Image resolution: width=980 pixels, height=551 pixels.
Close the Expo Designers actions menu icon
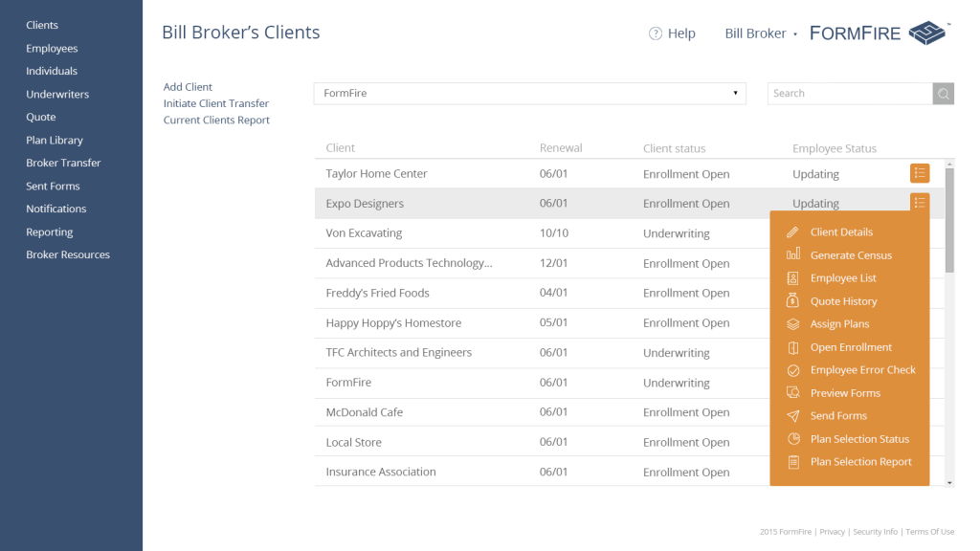tap(920, 203)
